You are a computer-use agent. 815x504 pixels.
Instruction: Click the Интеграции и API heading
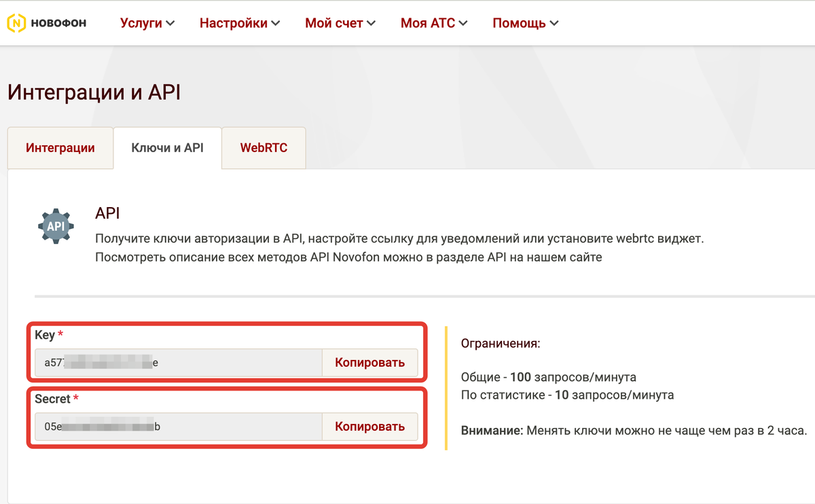coord(94,92)
